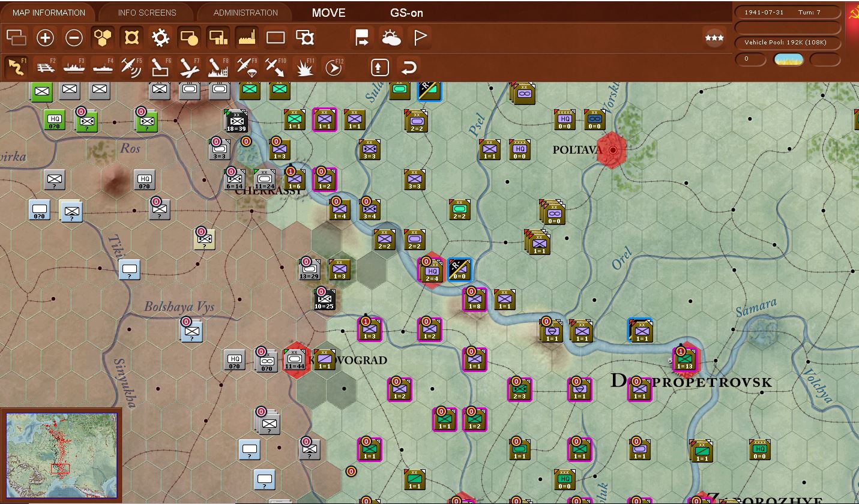Viewport: 859px width, 504px height.
Task: Click the sky-and-wheat weather pill indicator
Action: pos(788,59)
